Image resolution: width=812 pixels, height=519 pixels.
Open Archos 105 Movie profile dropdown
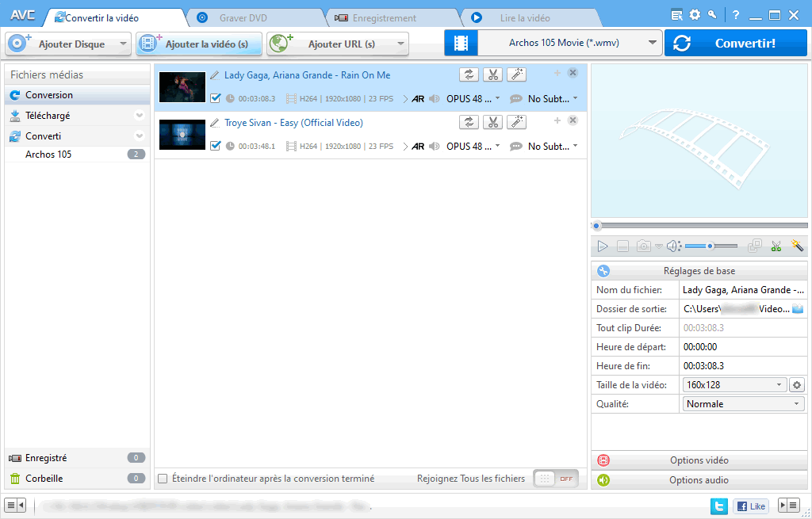653,43
